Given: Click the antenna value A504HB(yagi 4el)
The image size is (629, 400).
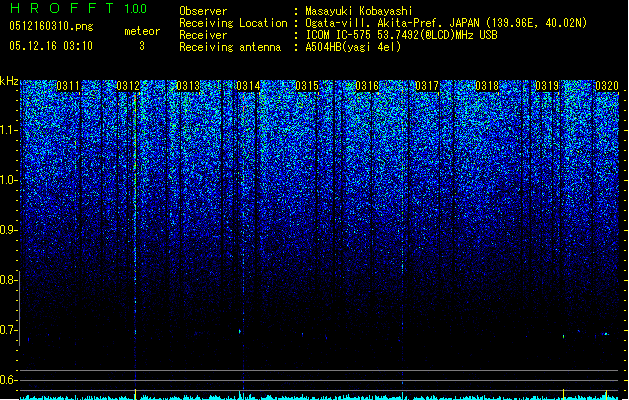Looking at the screenshot, I should pyautogui.click(x=353, y=47).
